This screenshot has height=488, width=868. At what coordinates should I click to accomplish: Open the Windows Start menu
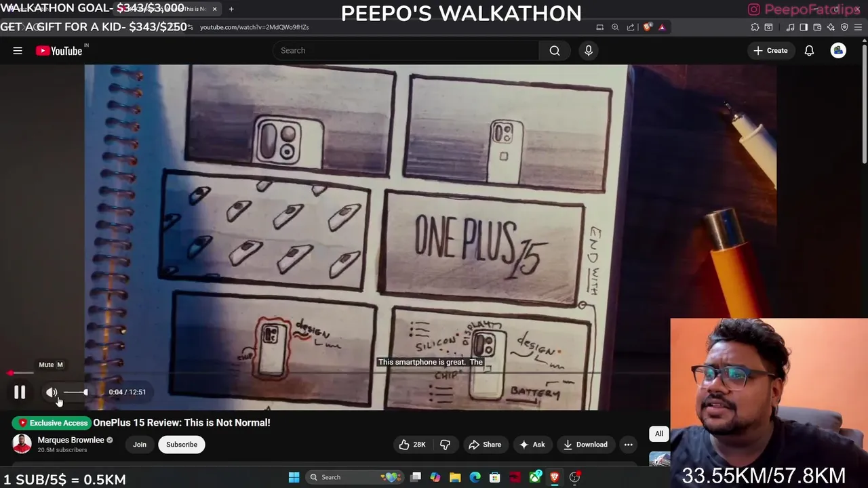(294, 477)
